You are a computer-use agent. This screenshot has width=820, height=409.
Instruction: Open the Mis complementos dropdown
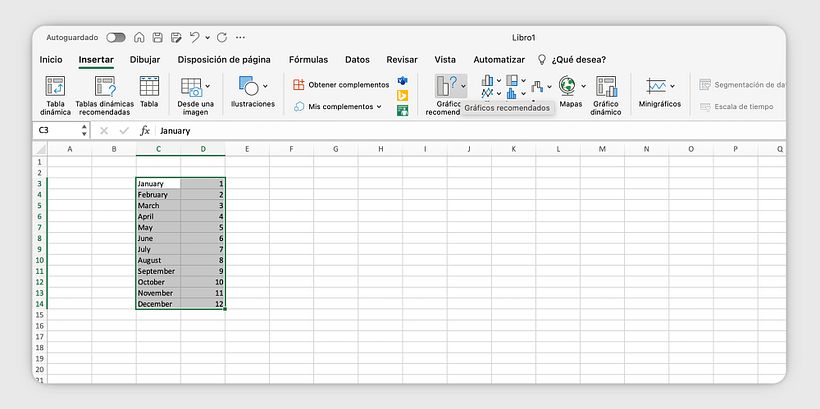pyautogui.click(x=337, y=107)
